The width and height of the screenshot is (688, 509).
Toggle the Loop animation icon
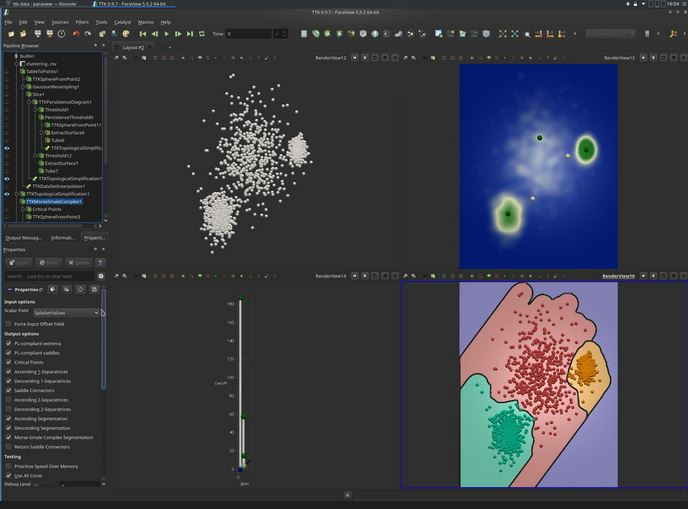[203, 34]
